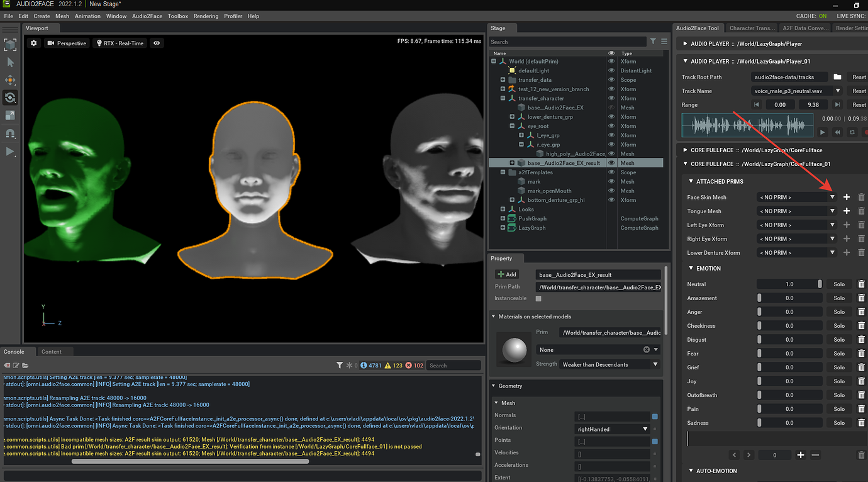Switch to the Content tab
This screenshot has height=482, width=868.
(x=52, y=352)
